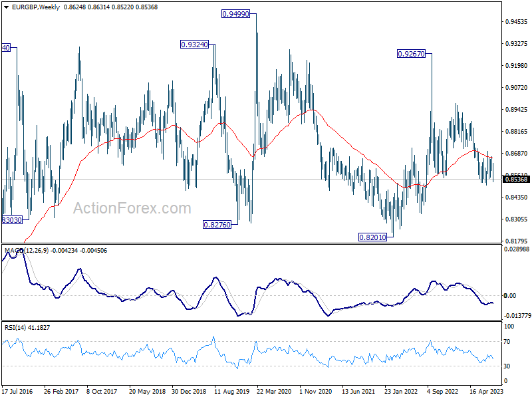The width and height of the screenshot is (532, 399).
Task: Click the RSI 100 level label
Action: point(509,327)
